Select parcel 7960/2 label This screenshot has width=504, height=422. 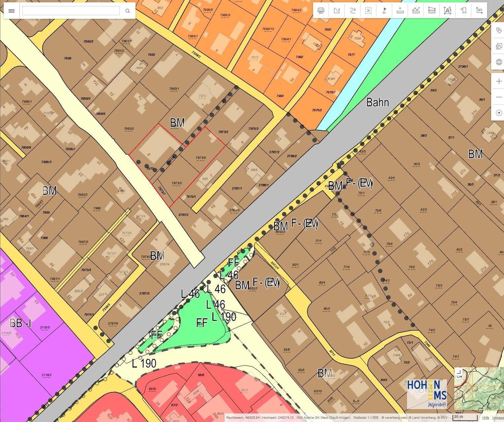click(88, 42)
